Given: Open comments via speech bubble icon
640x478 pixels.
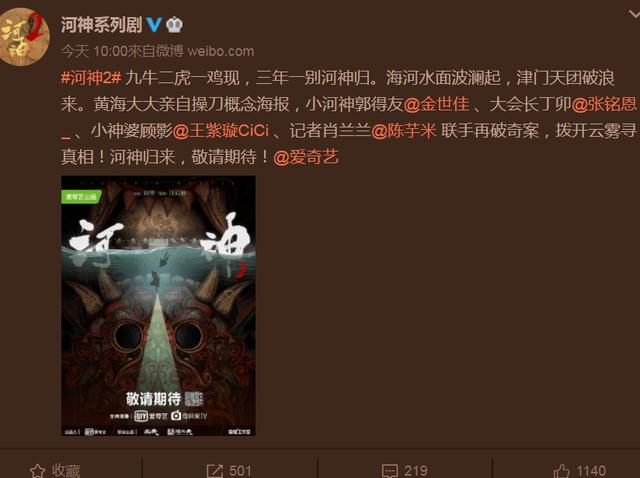Looking at the screenshot, I should [390, 471].
